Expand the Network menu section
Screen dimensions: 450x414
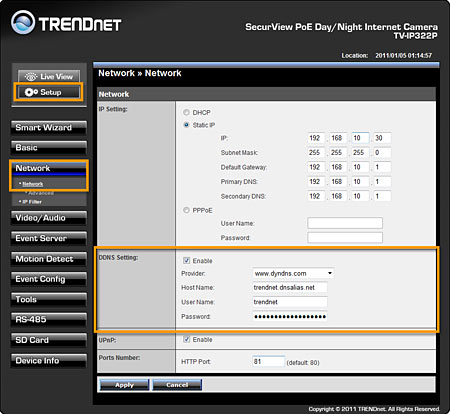[x=49, y=168]
